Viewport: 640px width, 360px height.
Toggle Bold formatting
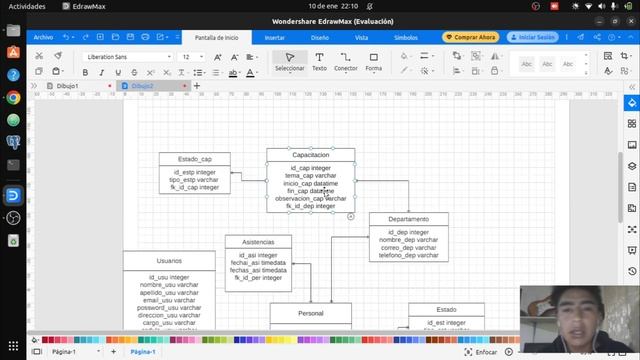click(85, 73)
